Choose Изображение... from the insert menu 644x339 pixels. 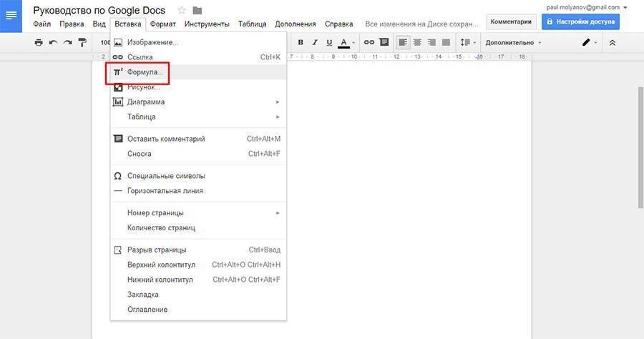pyautogui.click(x=198, y=42)
